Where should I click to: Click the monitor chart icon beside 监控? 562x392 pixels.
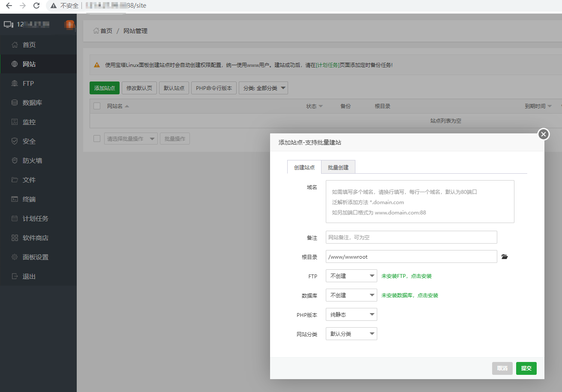pyautogui.click(x=15, y=122)
